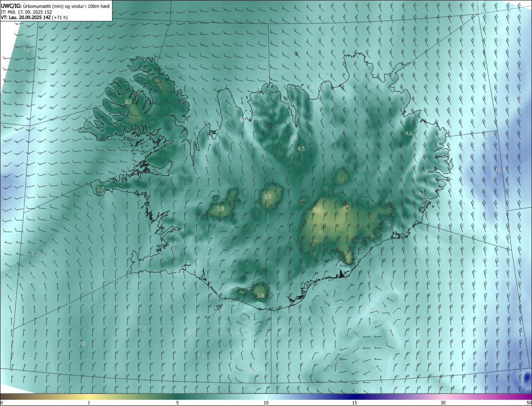Click the "0" tick on the colour scale
Screen dimensions: 532x406
2,403
